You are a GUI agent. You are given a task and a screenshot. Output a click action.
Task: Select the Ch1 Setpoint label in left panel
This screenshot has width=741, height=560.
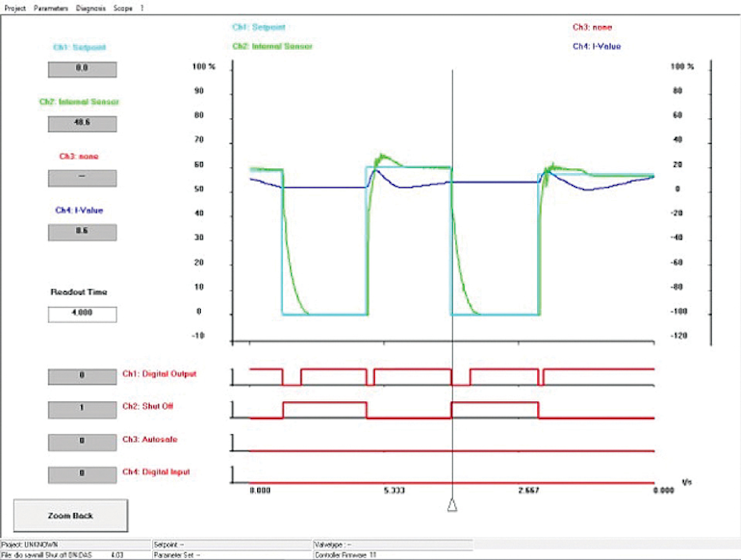79,47
